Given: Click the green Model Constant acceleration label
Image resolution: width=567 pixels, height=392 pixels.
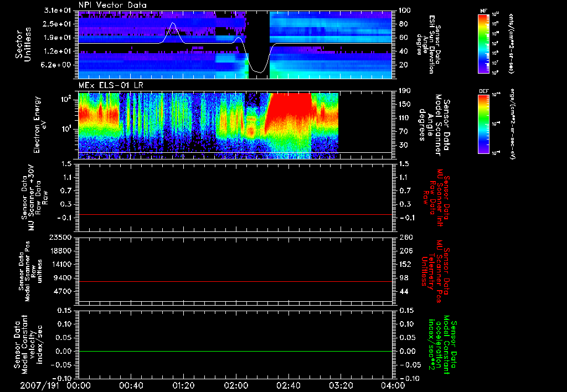Looking at the screenshot, I should [x=443, y=344].
